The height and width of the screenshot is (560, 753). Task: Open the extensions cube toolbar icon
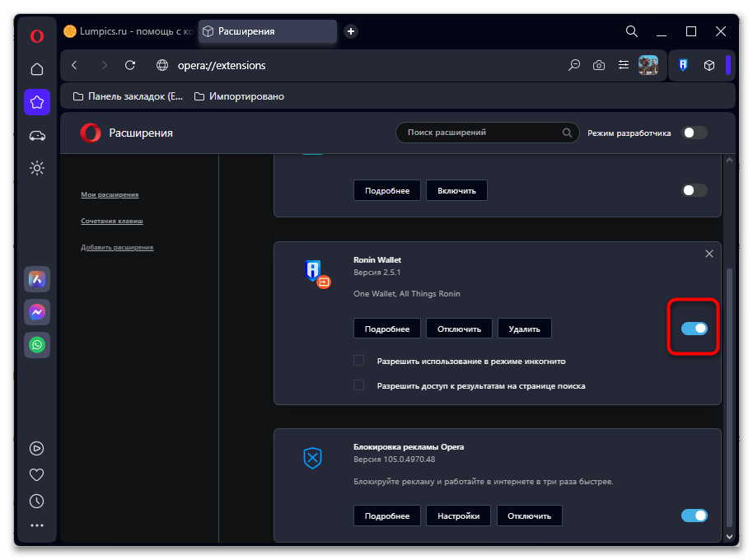point(709,65)
